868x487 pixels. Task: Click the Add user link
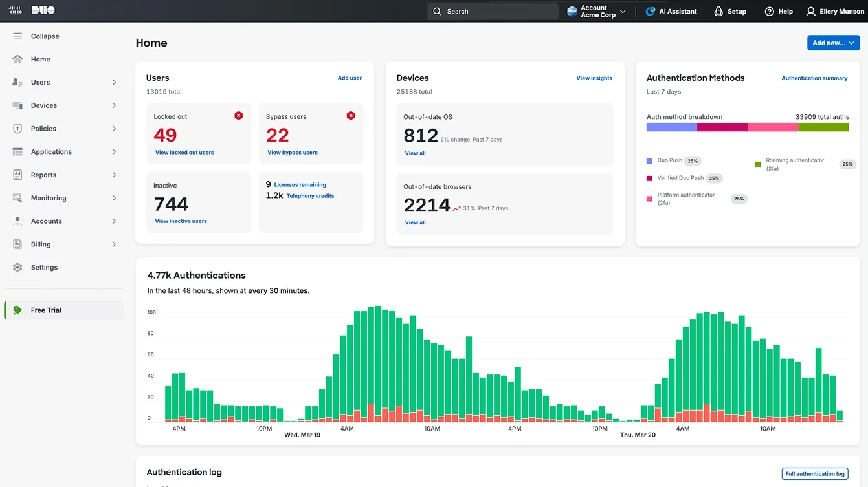click(350, 78)
